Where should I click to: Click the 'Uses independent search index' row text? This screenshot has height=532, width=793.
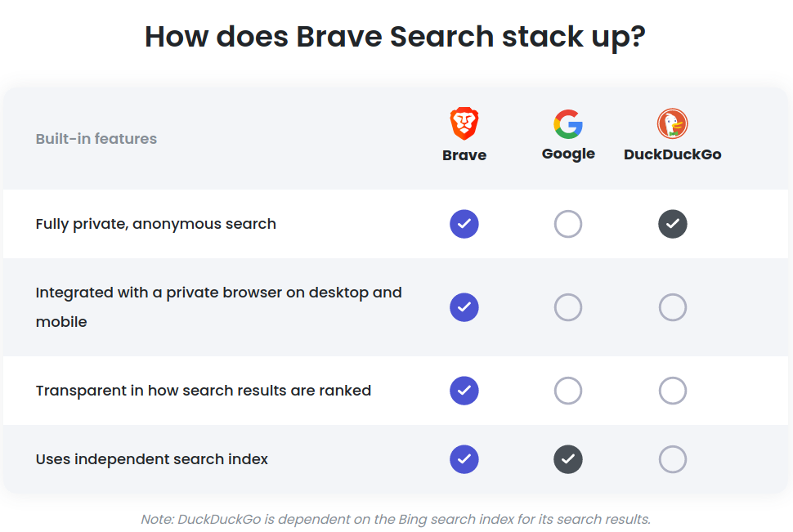coord(152,459)
